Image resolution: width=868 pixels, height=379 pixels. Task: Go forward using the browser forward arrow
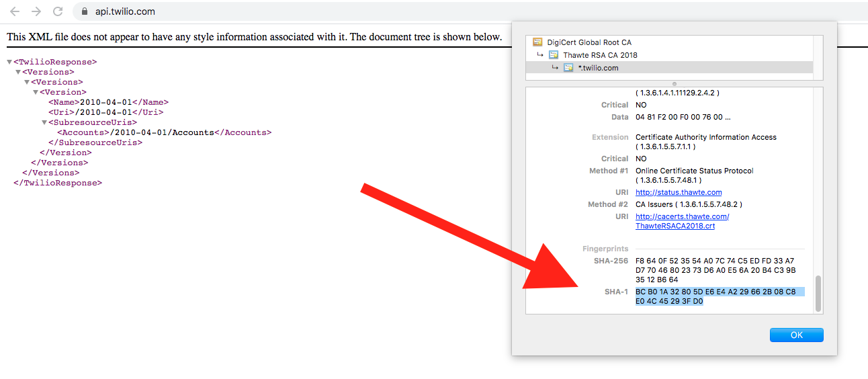(x=36, y=11)
